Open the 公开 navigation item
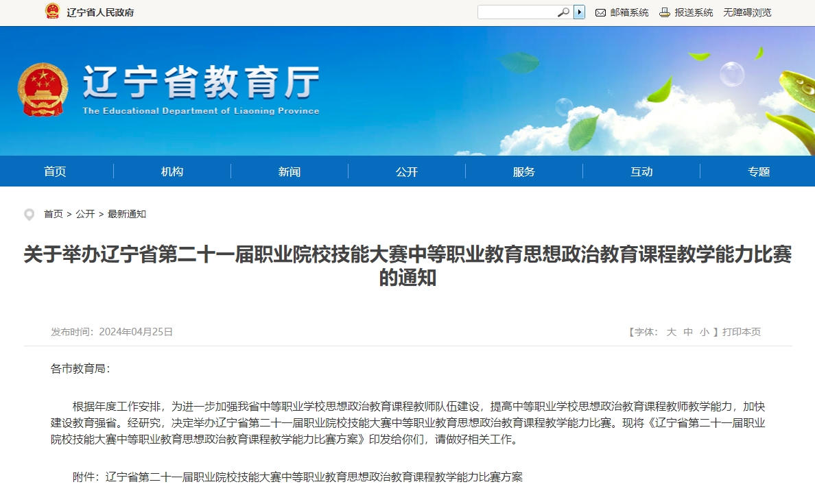 (407, 171)
